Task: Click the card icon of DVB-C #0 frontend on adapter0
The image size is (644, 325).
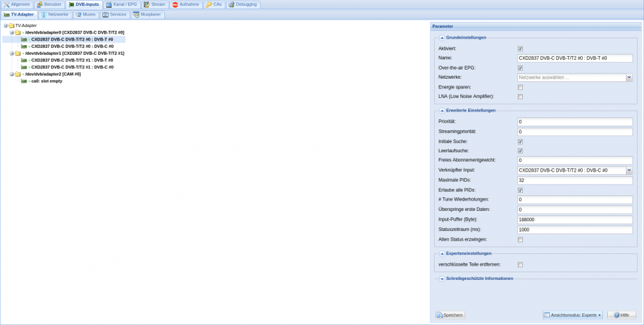Action: 24,46
